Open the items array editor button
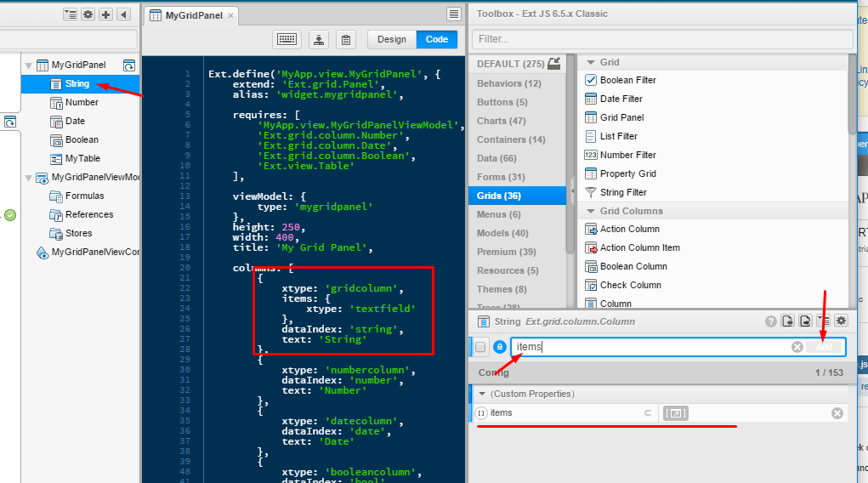Image resolution: width=868 pixels, height=483 pixels. pos(676,413)
